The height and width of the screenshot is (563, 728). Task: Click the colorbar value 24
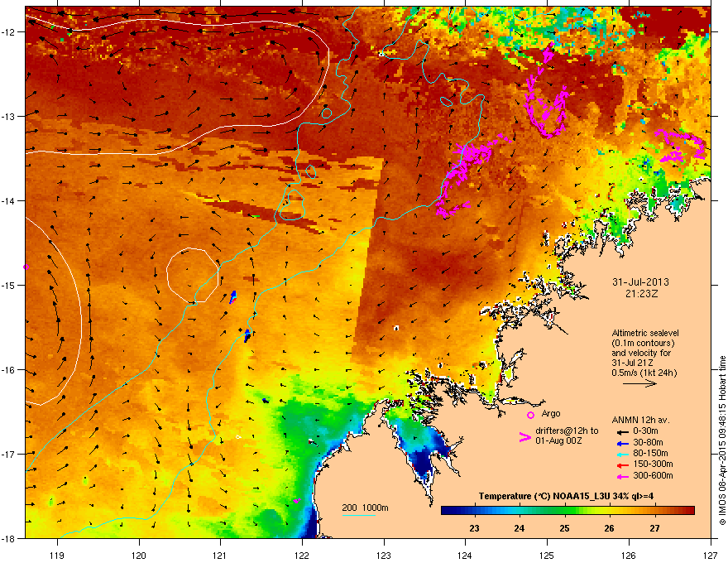pos(519,528)
